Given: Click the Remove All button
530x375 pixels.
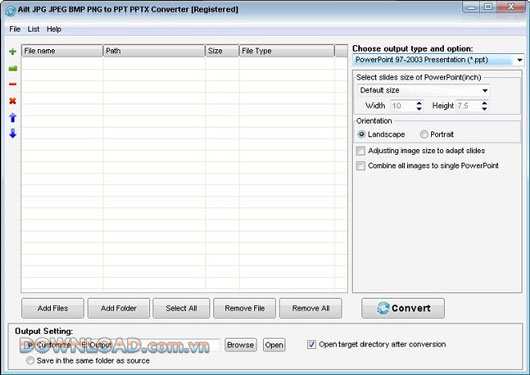Looking at the screenshot, I should tap(311, 308).
